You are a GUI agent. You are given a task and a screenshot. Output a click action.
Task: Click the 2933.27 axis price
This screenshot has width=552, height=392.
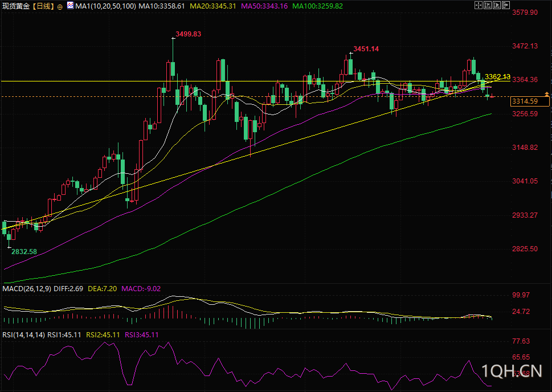click(525, 215)
